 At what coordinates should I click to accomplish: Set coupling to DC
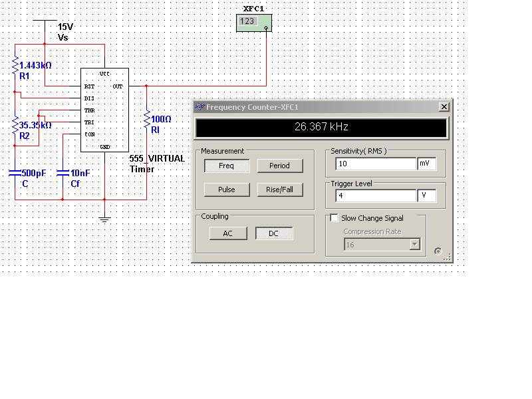(273, 233)
